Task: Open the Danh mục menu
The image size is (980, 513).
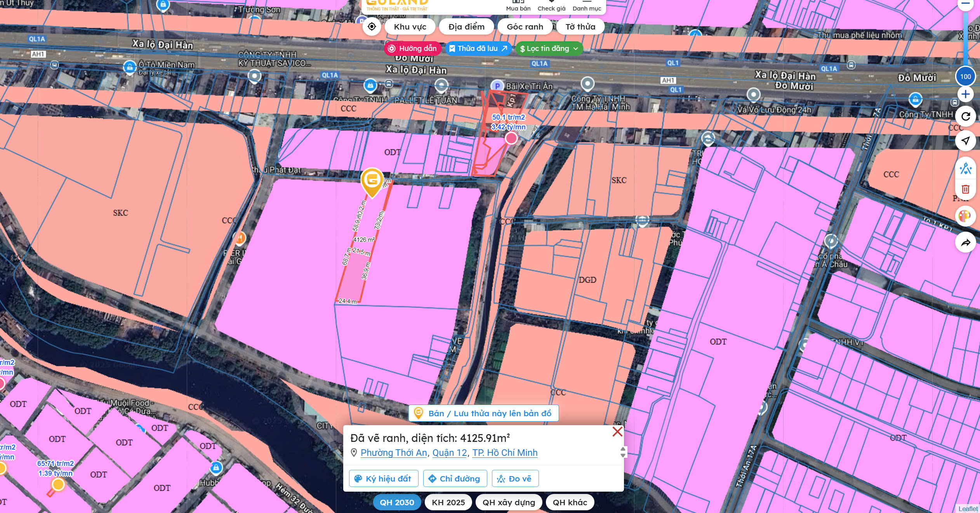Action: coord(586,6)
